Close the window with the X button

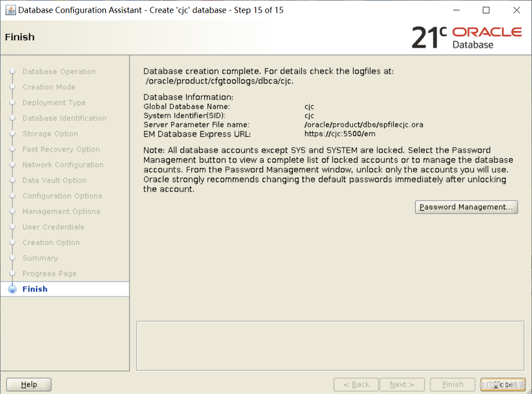tap(516, 10)
